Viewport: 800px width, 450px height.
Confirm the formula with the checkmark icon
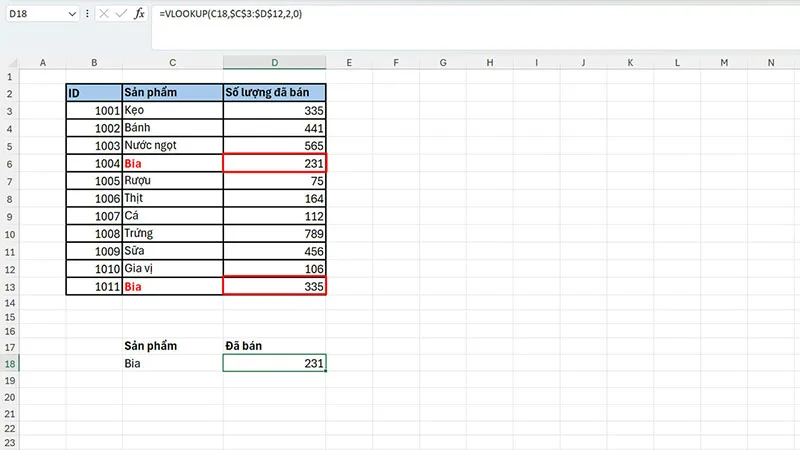click(x=121, y=14)
